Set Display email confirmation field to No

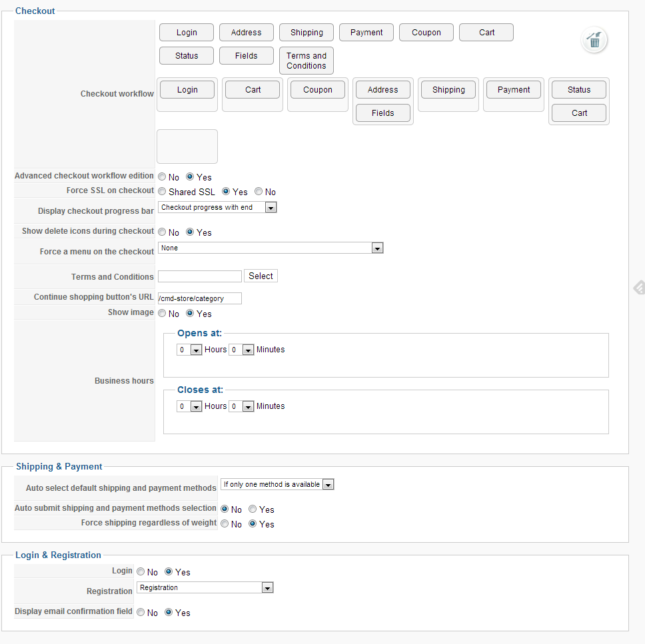coord(141,613)
